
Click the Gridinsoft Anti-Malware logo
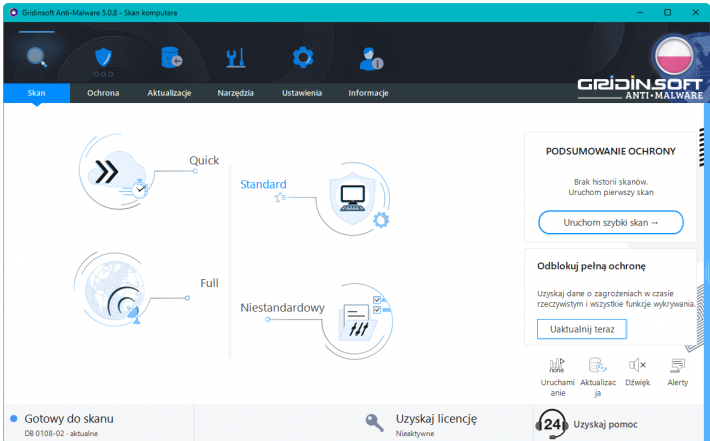point(640,89)
